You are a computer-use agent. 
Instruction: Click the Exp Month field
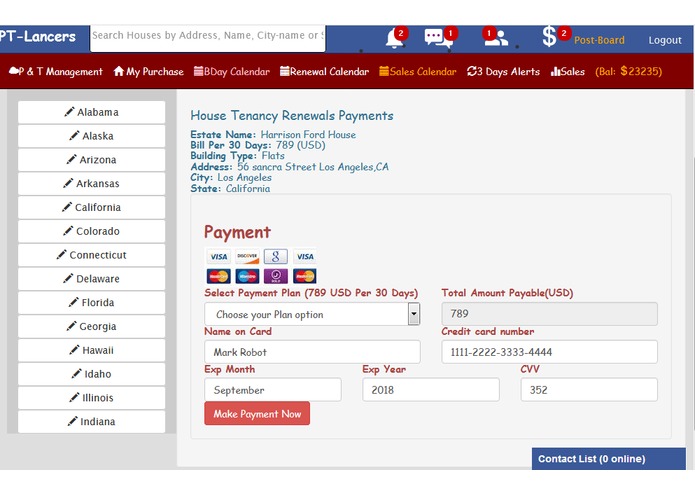(x=273, y=390)
